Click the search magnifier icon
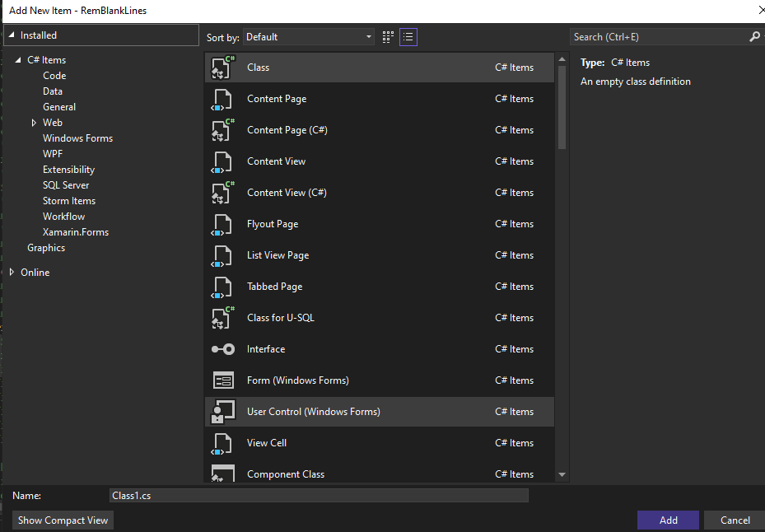 coord(754,36)
